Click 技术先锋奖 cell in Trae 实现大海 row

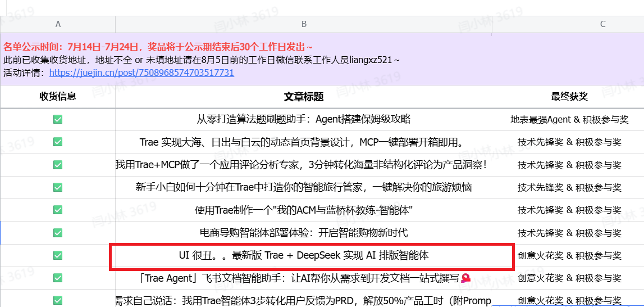click(x=569, y=142)
